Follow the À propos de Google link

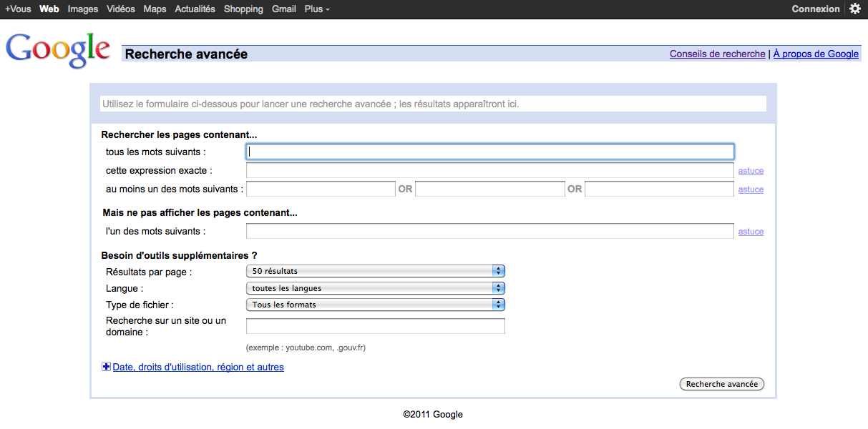tap(816, 54)
